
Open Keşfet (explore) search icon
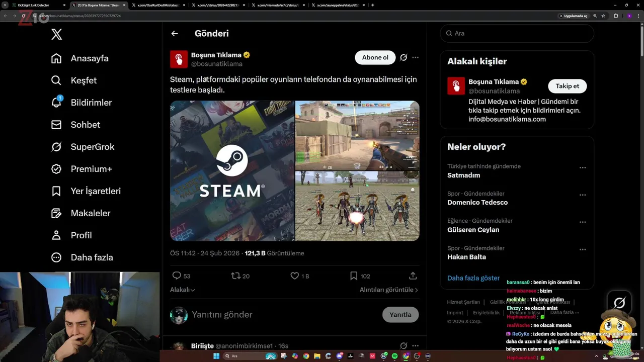[56, 80]
